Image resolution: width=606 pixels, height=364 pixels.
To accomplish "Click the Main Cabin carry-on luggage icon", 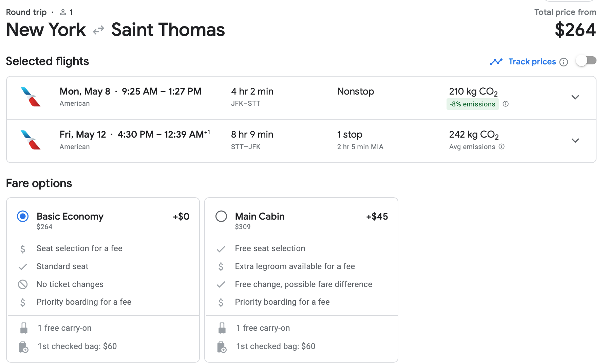I will [x=222, y=328].
